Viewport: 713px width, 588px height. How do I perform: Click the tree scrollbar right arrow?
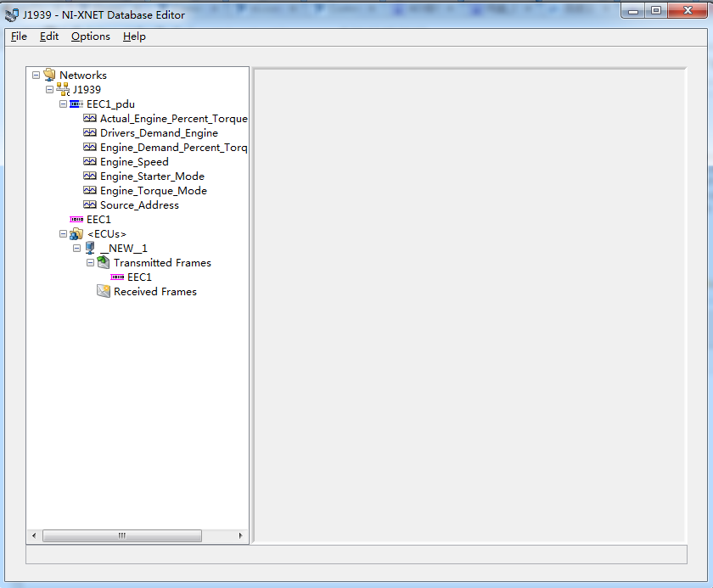click(x=240, y=535)
